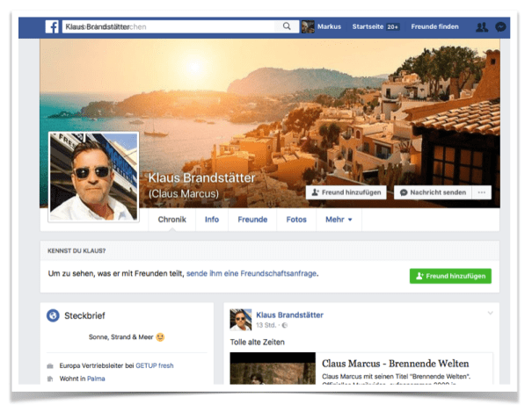Click the Steckbrief heading

tap(84, 315)
